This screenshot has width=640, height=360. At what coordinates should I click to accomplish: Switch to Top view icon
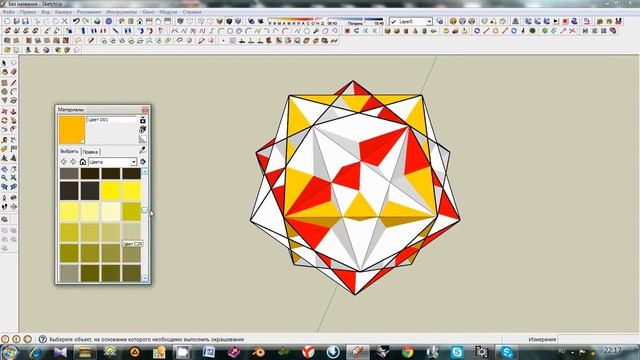coord(131,21)
